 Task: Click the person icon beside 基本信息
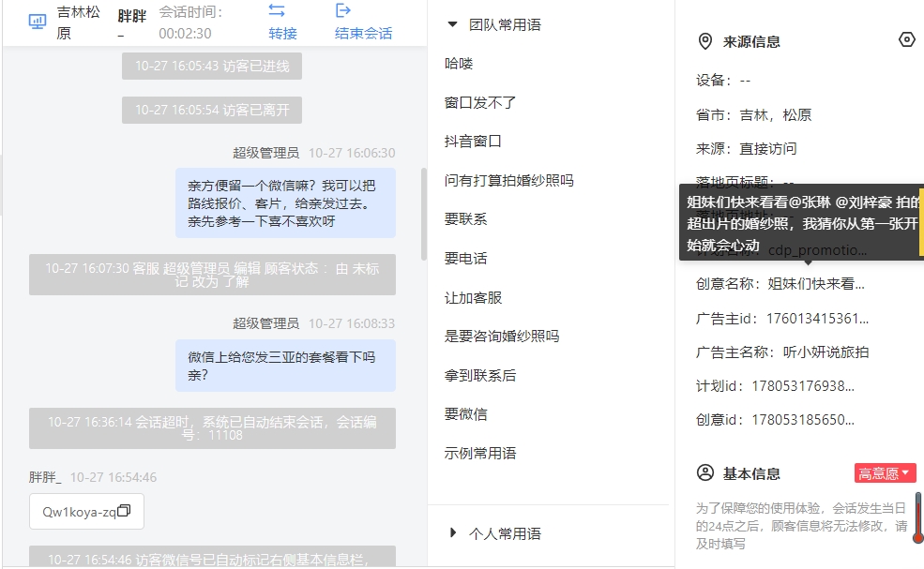704,473
